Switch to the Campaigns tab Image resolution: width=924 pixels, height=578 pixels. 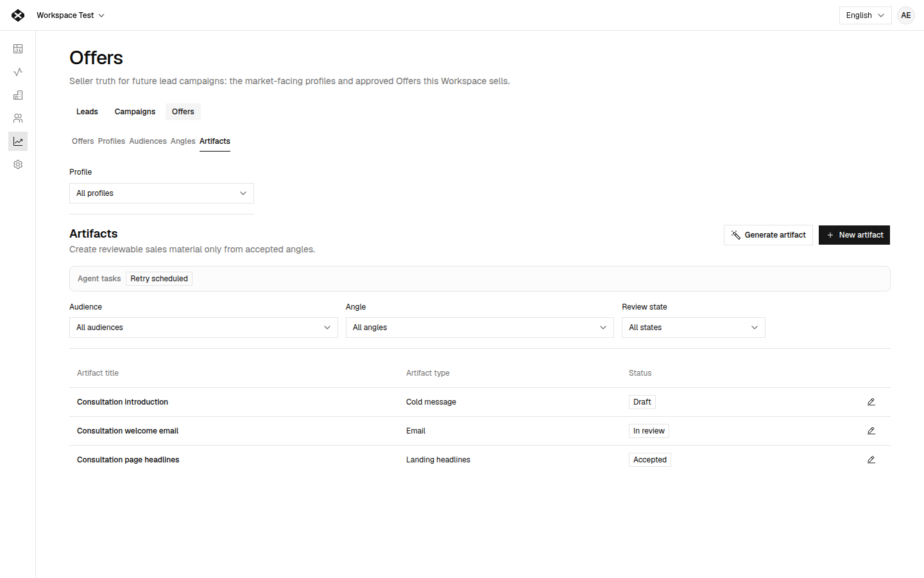point(135,112)
